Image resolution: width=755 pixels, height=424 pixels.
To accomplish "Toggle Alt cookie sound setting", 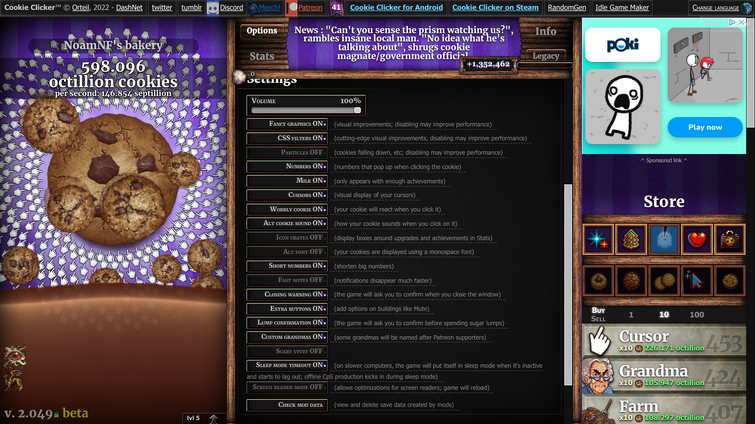I will (x=287, y=223).
